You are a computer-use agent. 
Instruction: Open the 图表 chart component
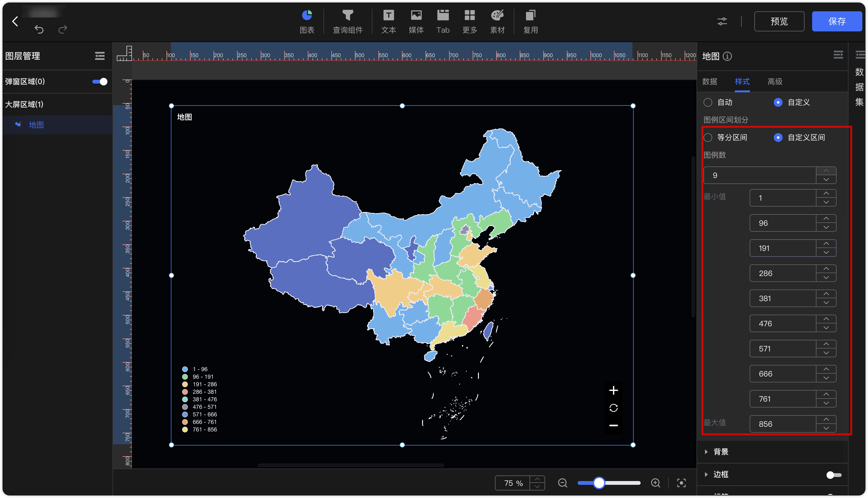coord(307,22)
